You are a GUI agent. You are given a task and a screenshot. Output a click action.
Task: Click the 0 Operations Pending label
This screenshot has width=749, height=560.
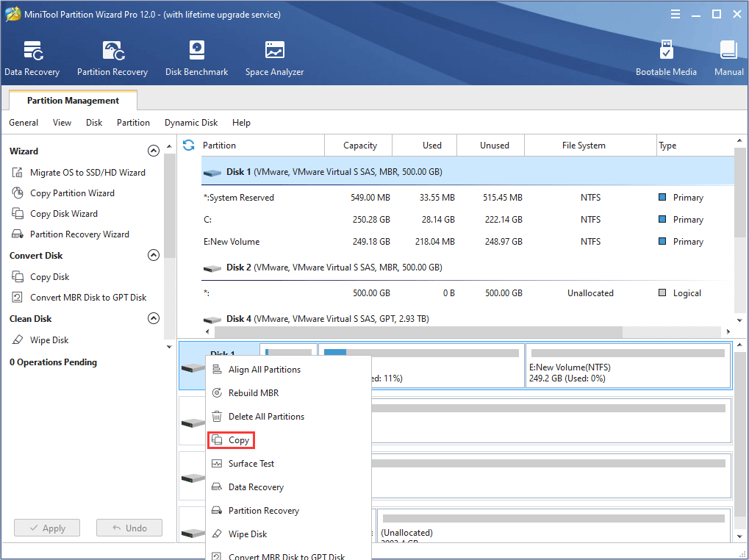tap(53, 362)
